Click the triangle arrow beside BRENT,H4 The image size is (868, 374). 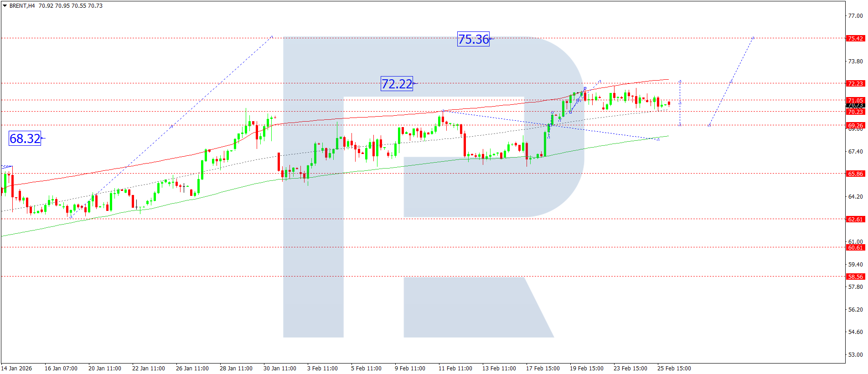[5, 6]
